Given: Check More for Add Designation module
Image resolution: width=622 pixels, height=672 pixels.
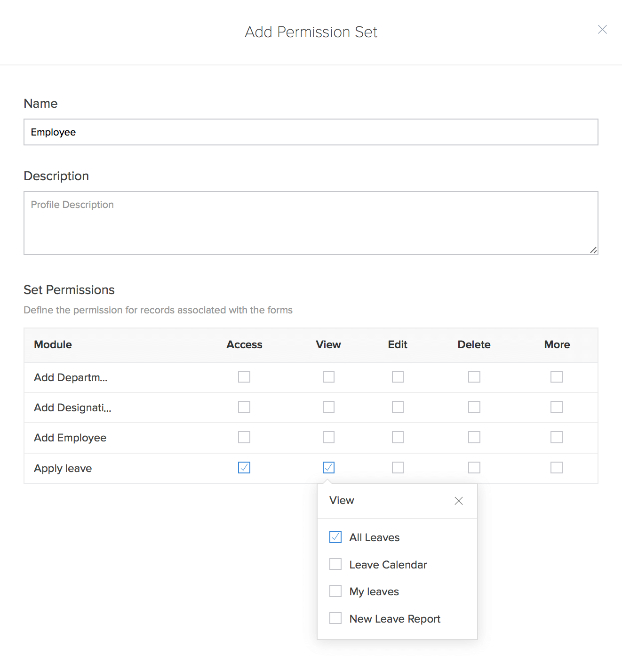Looking at the screenshot, I should coord(557,407).
